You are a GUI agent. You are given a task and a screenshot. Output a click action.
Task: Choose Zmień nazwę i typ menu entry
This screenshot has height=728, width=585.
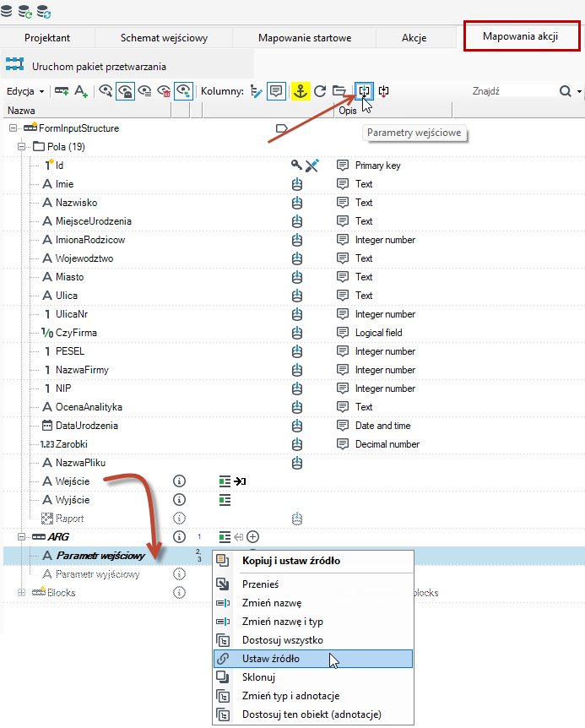click(x=313, y=622)
